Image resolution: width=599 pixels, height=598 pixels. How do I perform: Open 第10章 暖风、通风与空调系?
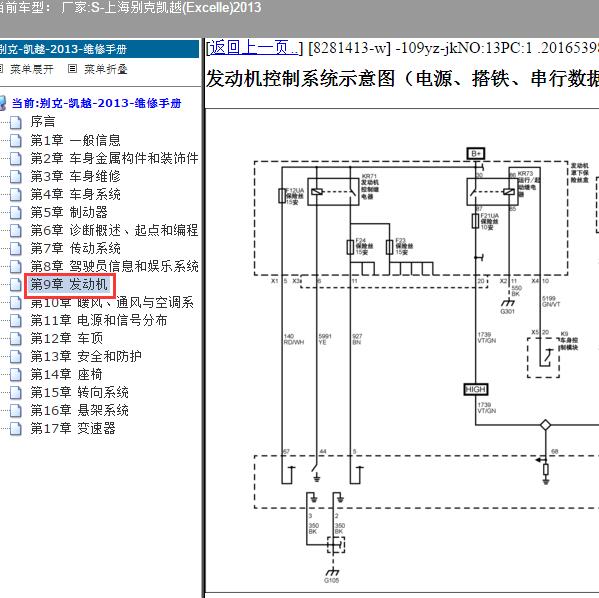pos(112,302)
